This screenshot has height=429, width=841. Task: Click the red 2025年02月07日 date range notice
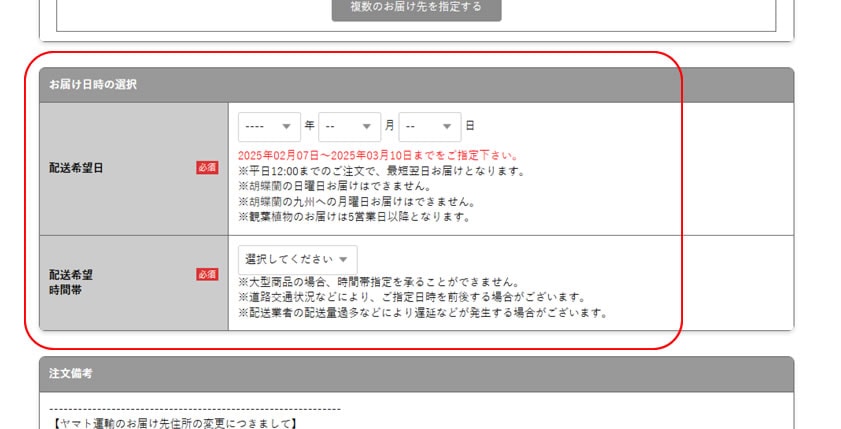pyautogui.click(x=377, y=156)
